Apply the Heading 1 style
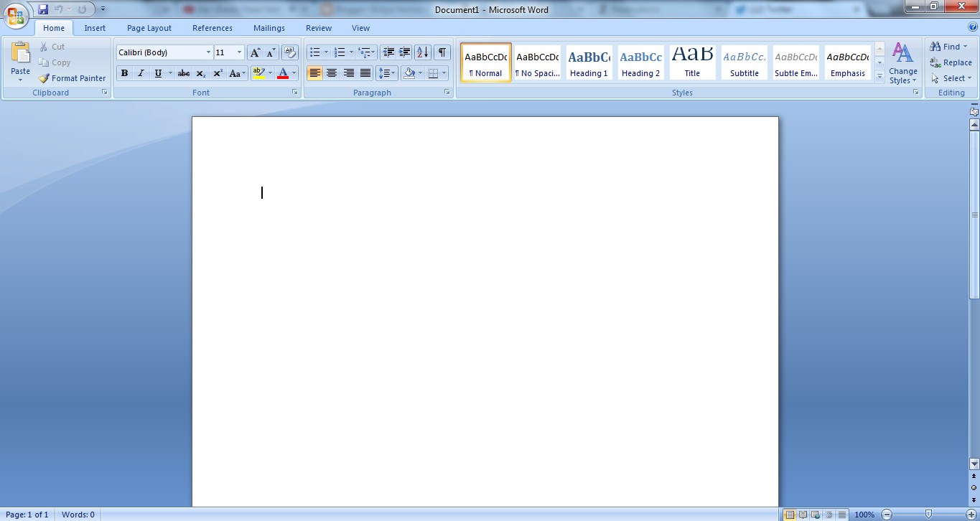The width and height of the screenshot is (980, 521). pyautogui.click(x=589, y=62)
